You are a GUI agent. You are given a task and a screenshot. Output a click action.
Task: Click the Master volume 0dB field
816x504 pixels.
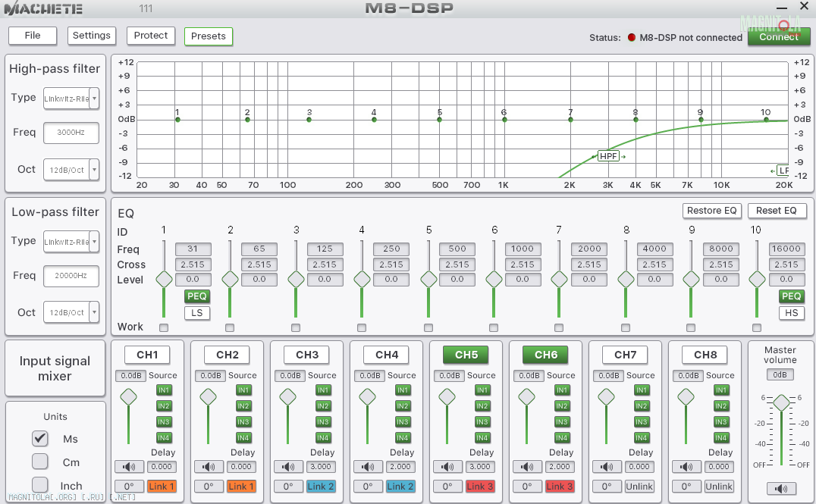[780, 374]
